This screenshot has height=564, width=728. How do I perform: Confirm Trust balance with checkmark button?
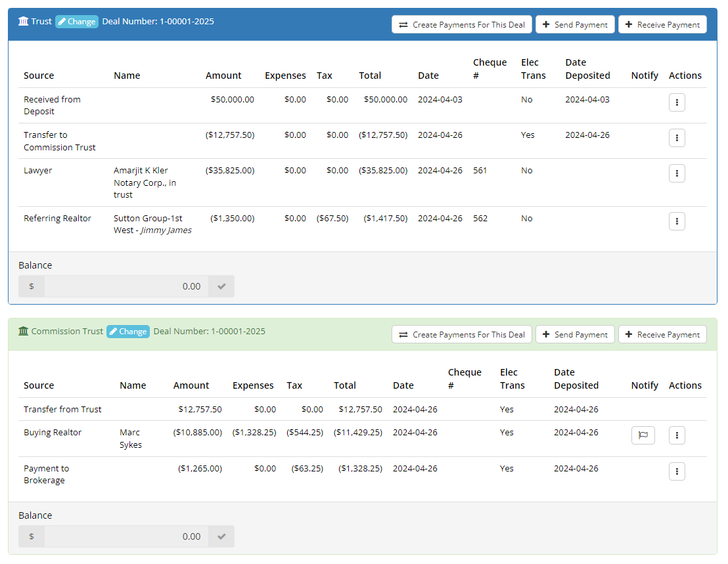(x=221, y=286)
